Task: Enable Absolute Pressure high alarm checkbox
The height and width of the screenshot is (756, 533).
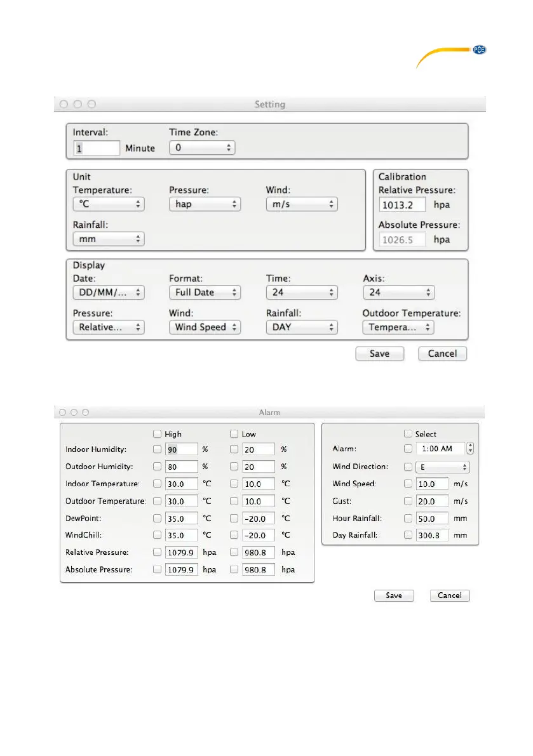Action: [x=158, y=569]
